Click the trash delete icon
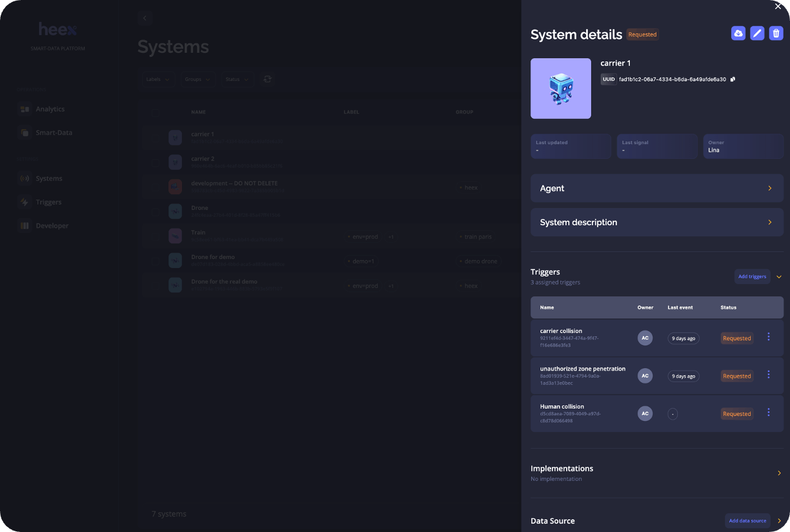The image size is (790, 532). tap(776, 33)
